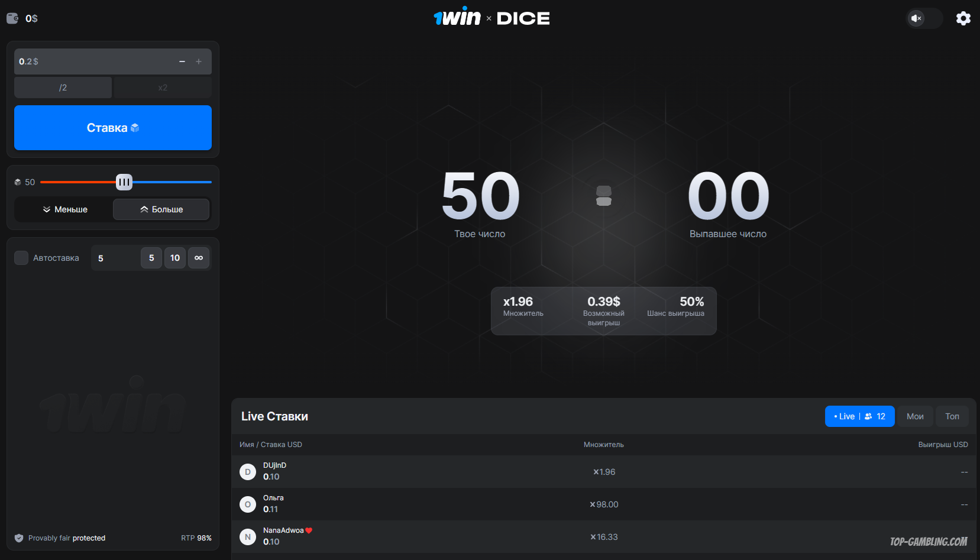Set autobet rounds to 5 preset
Viewport: 980px width, 560px height.
click(151, 258)
